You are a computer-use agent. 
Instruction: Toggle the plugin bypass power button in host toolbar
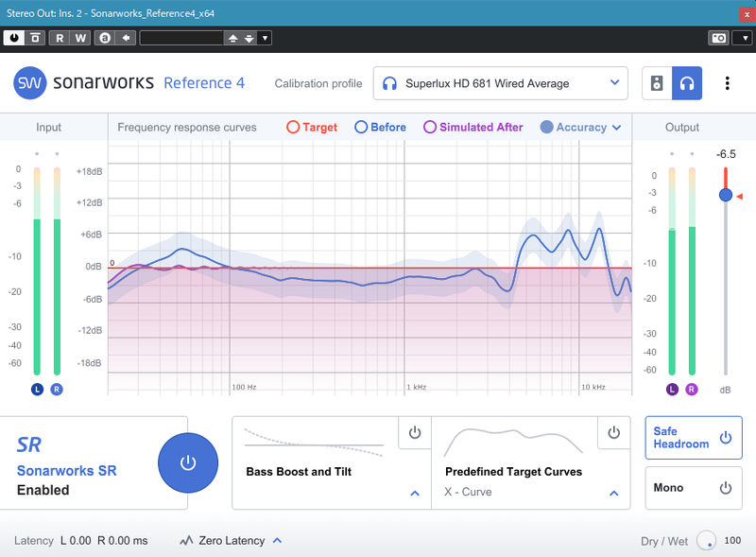click(14, 38)
